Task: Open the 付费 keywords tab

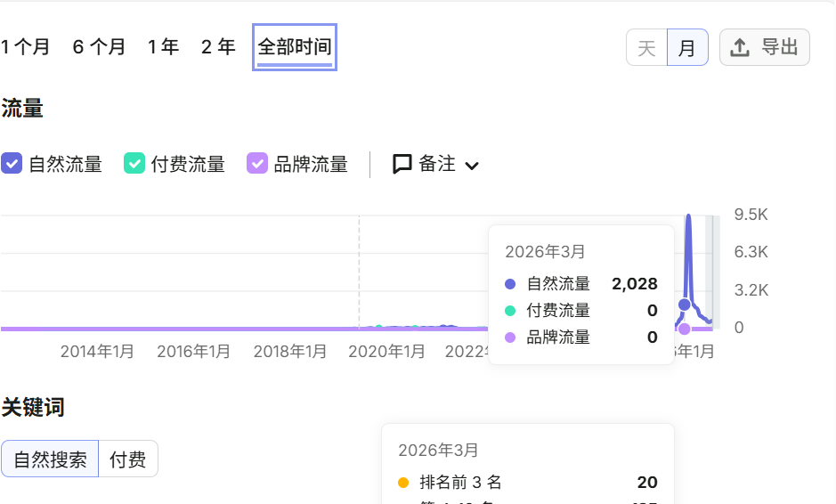Action: click(128, 459)
